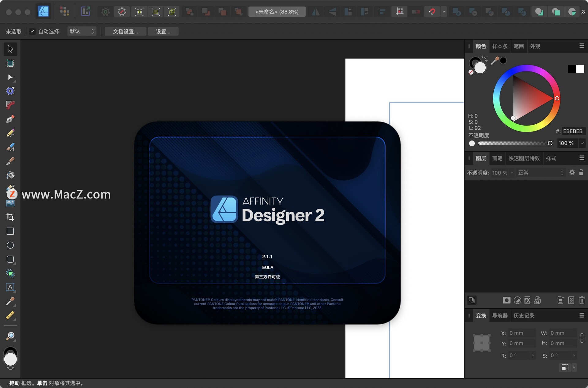This screenshot has width=588, height=388.
Task: Click the Adjustments icon in Layers panel
Action: click(x=517, y=300)
